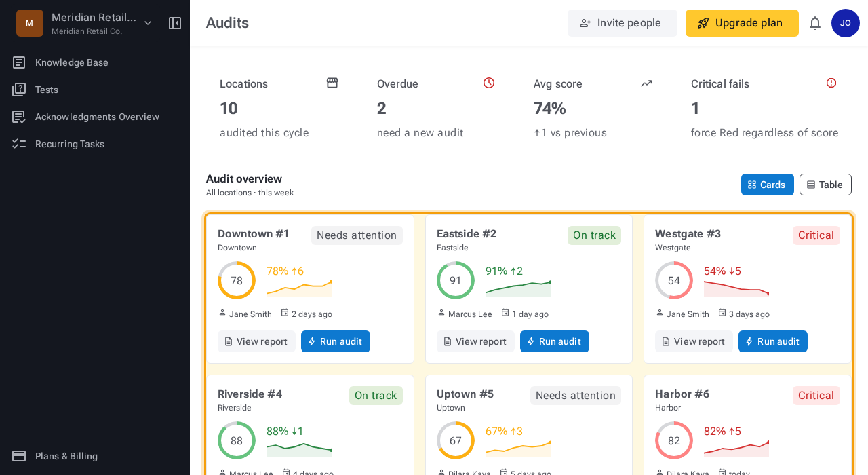Open the Knowledge Base sidebar item
The height and width of the screenshot is (475, 868).
tap(95, 62)
